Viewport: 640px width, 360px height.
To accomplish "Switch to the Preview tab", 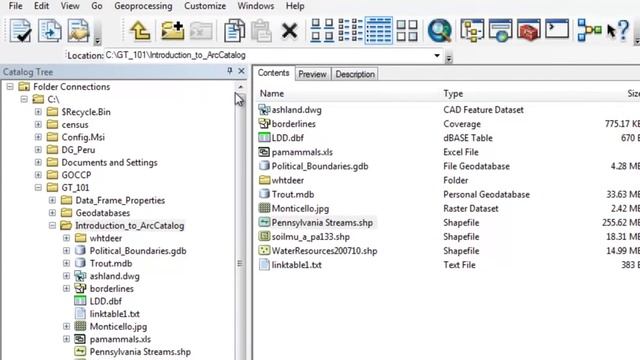I will pos(312,74).
